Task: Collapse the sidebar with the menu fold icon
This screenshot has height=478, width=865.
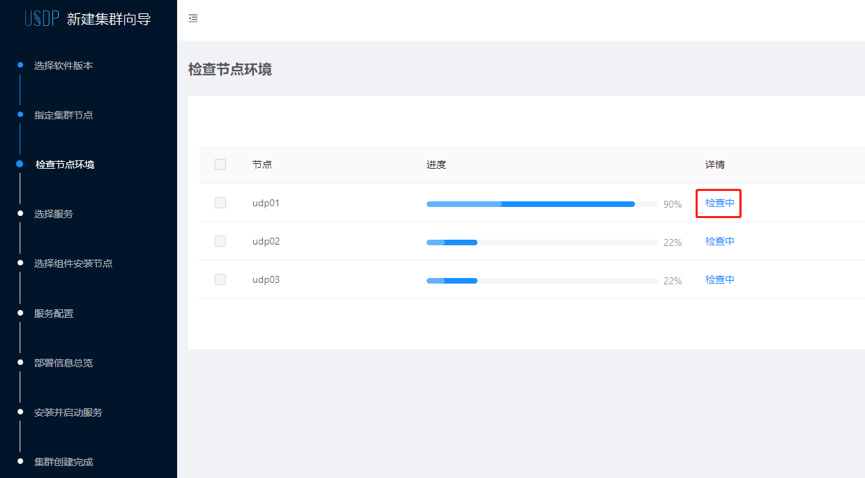Action: click(x=193, y=18)
